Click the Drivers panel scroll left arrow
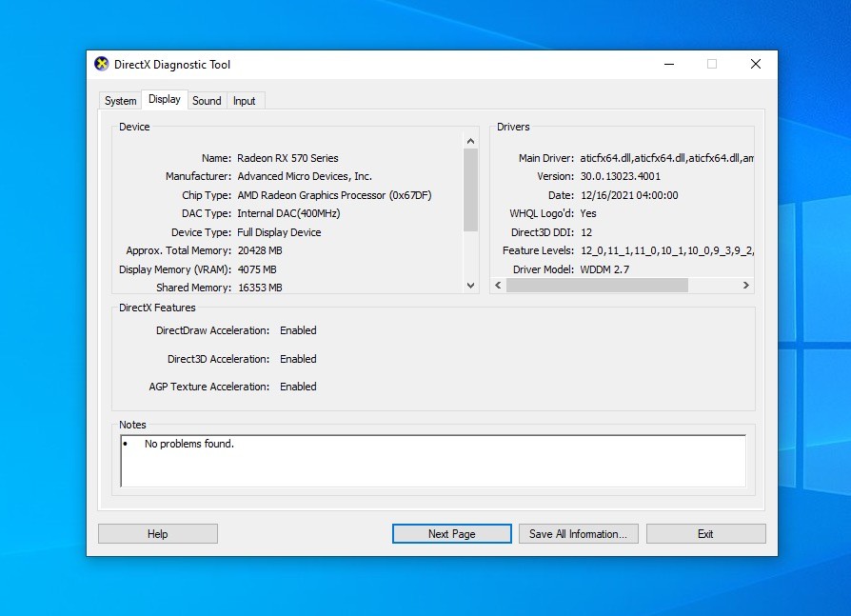The image size is (851, 616). click(498, 285)
